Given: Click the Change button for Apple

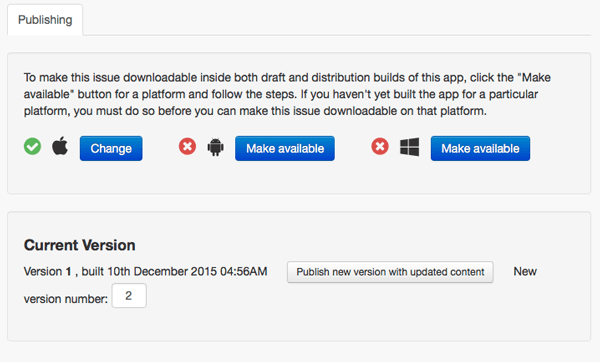Looking at the screenshot, I should pyautogui.click(x=111, y=148).
